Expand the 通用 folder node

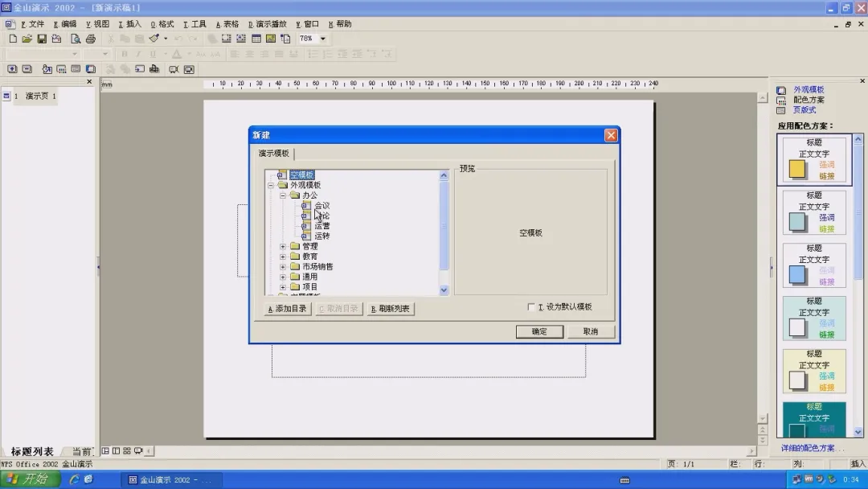pos(283,277)
